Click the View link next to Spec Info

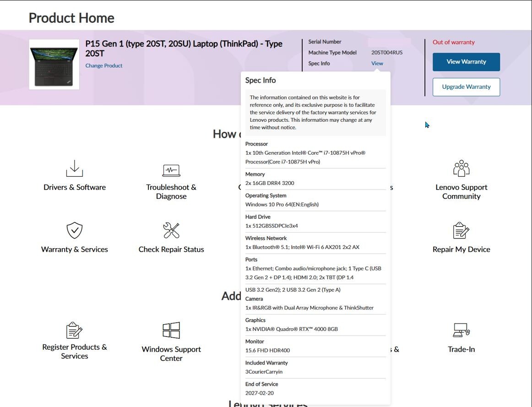point(377,64)
